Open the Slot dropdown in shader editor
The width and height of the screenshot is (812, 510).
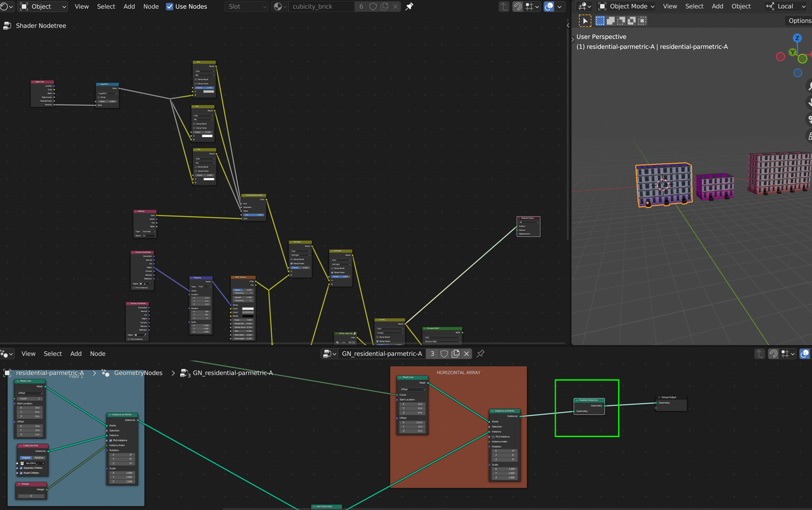coord(247,6)
